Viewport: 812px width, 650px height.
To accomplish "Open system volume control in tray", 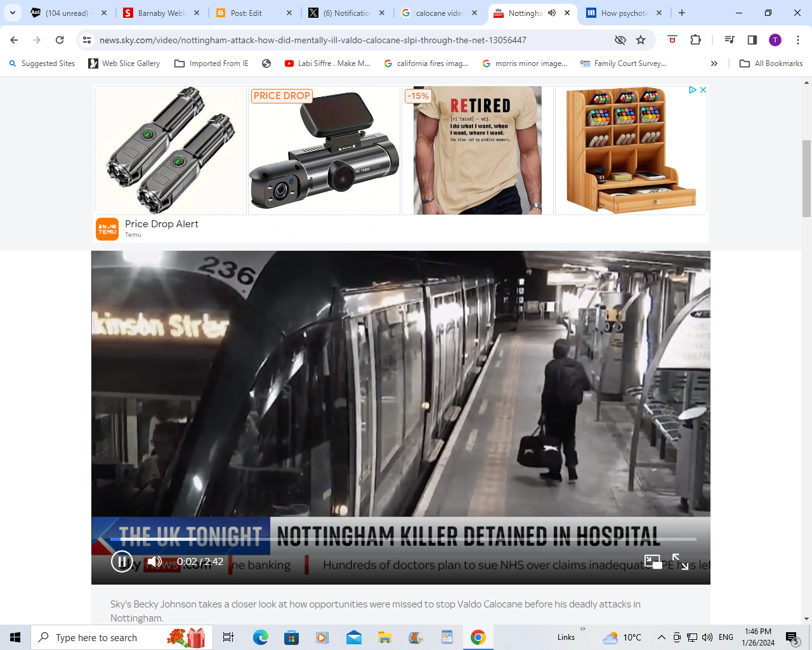I will click(707, 637).
